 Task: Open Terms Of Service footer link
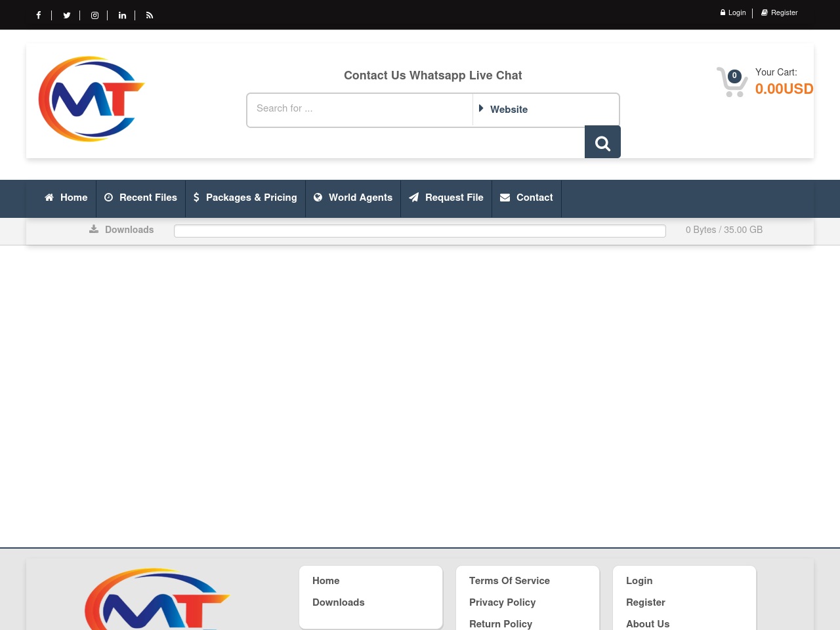point(509,581)
